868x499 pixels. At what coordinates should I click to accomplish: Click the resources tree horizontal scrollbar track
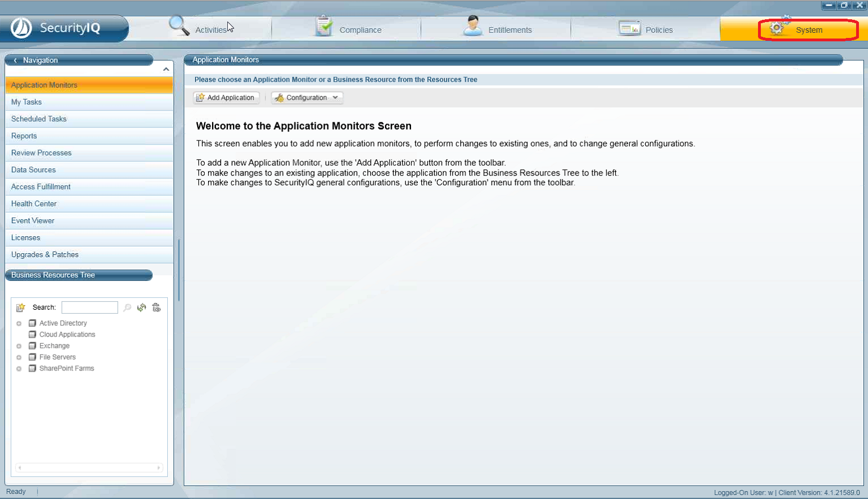pyautogui.click(x=89, y=468)
